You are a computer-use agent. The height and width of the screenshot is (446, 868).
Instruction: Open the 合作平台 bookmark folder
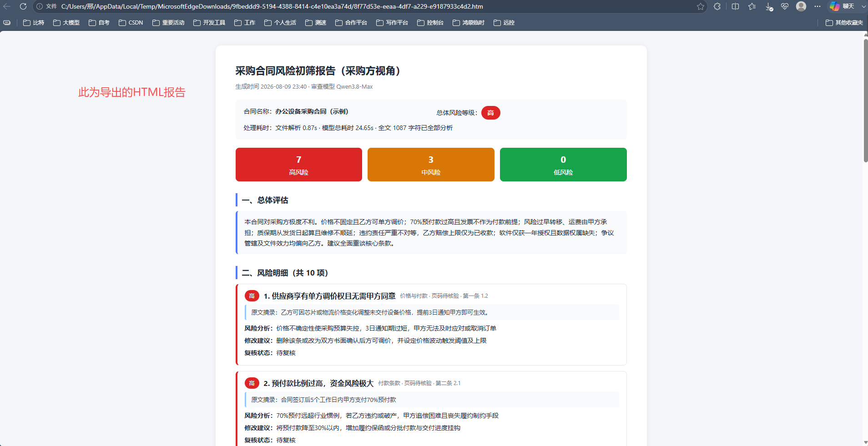tap(351, 22)
